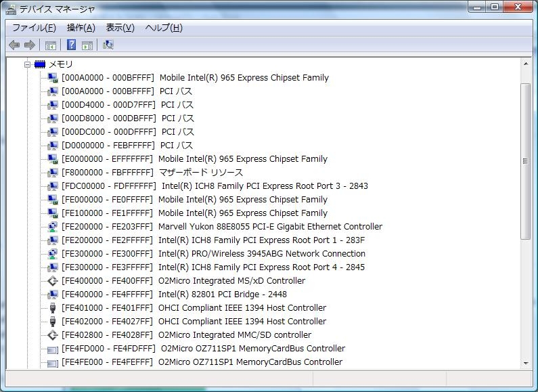Screen dimensions: 538x392
Task: Click the icon for [000A0000 - 000BFFFF] Mobile Intel 965
Action: coord(53,78)
